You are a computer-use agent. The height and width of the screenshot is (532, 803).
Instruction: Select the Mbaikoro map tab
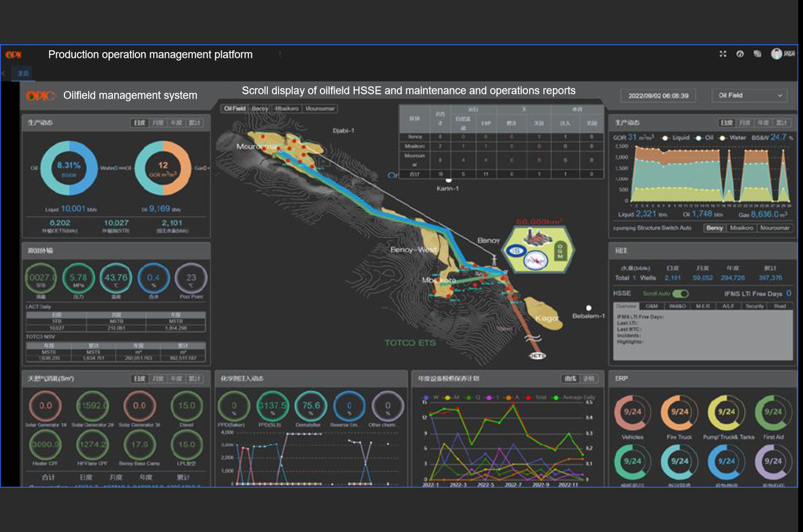point(287,109)
